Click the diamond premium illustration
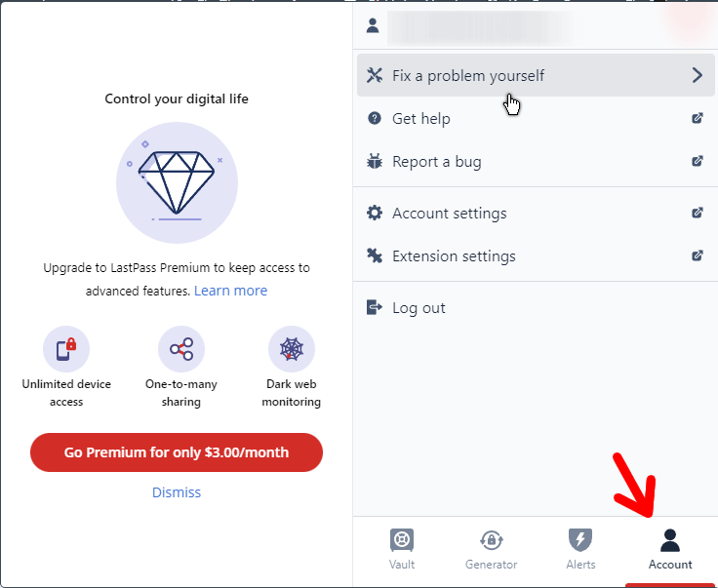Screen dimensions: 718x588 point(177,182)
